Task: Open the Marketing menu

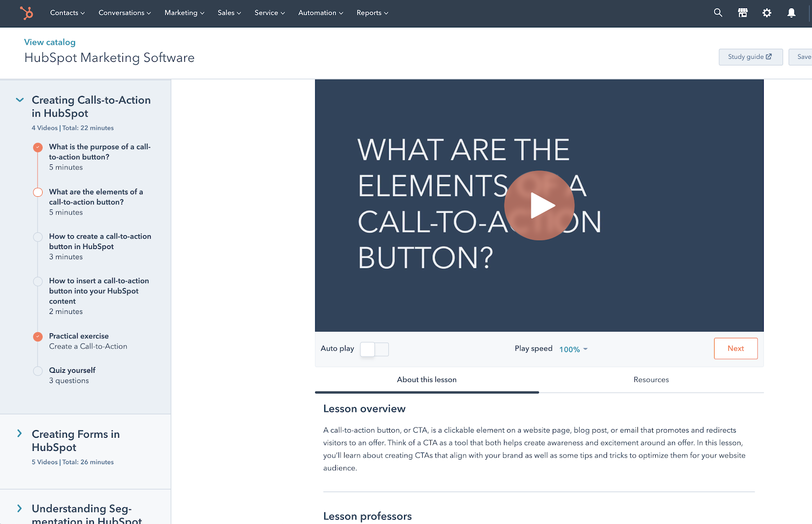Action: coord(184,13)
